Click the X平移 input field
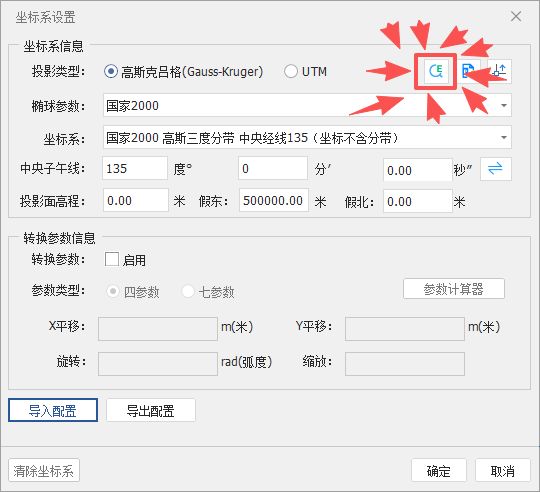The image size is (540, 492). 158,329
